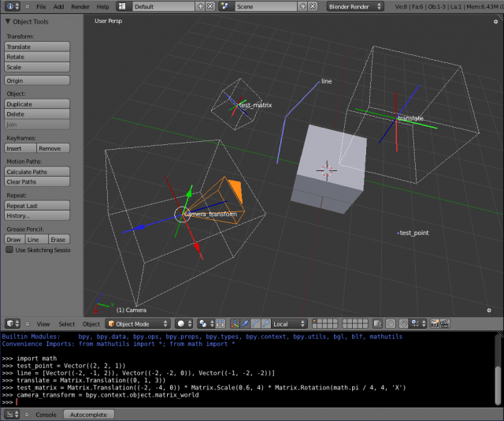Open the Console editor type selector
504x421 pixels.
pyautogui.click(x=13, y=414)
